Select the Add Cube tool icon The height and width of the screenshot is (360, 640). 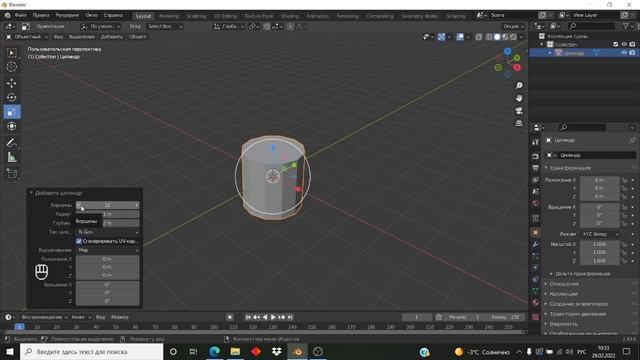[11, 173]
